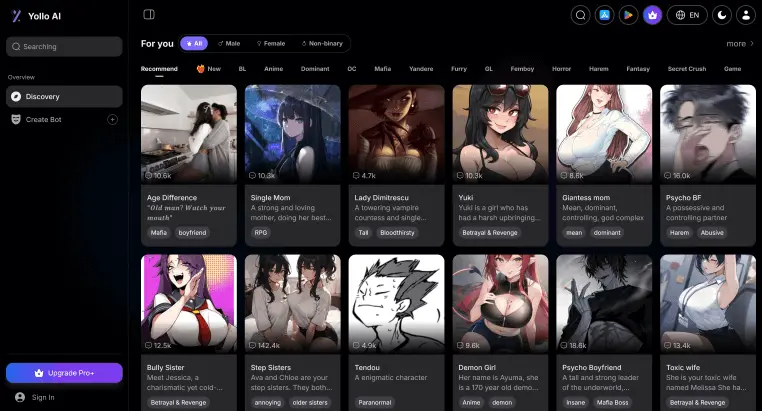Click the Upgrade Pro+ button
Image resolution: width=762 pixels, height=411 pixels.
tap(64, 373)
